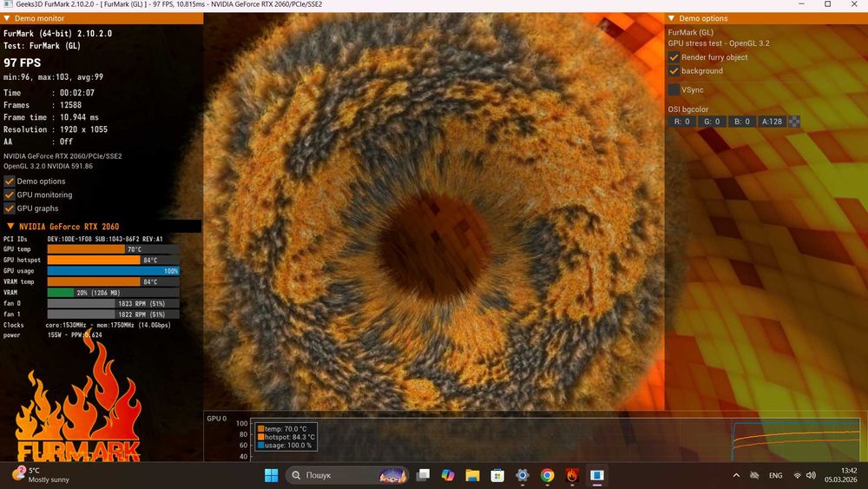Click the OpenGL 3.2.0 NVIDIA 591.86 text
This screenshot has width=868, height=489.
click(x=48, y=166)
